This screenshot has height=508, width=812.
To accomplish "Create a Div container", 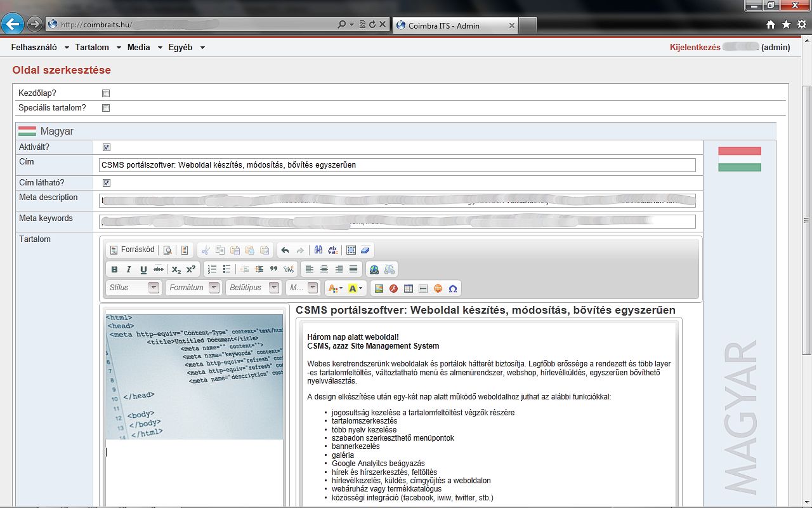I will click(289, 269).
